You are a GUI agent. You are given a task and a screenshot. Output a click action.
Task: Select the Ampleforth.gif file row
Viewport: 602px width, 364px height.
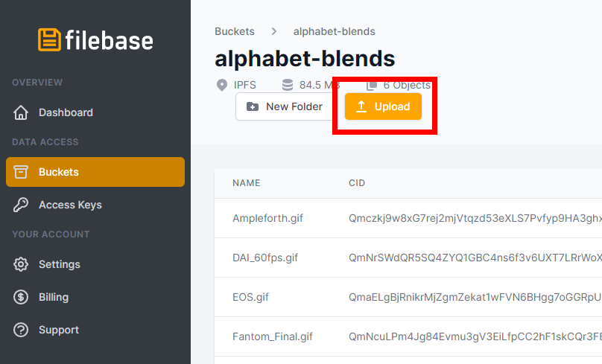[408, 218]
